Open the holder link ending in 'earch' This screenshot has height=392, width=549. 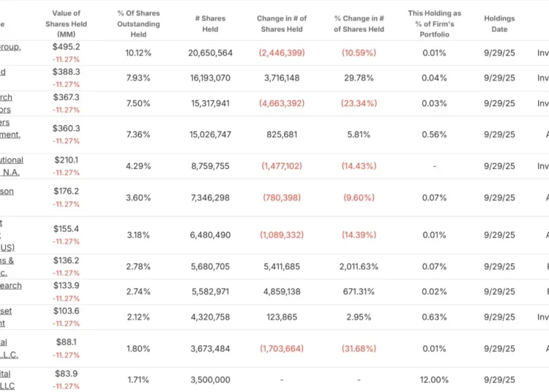pyautogui.click(x=11, y=286)
